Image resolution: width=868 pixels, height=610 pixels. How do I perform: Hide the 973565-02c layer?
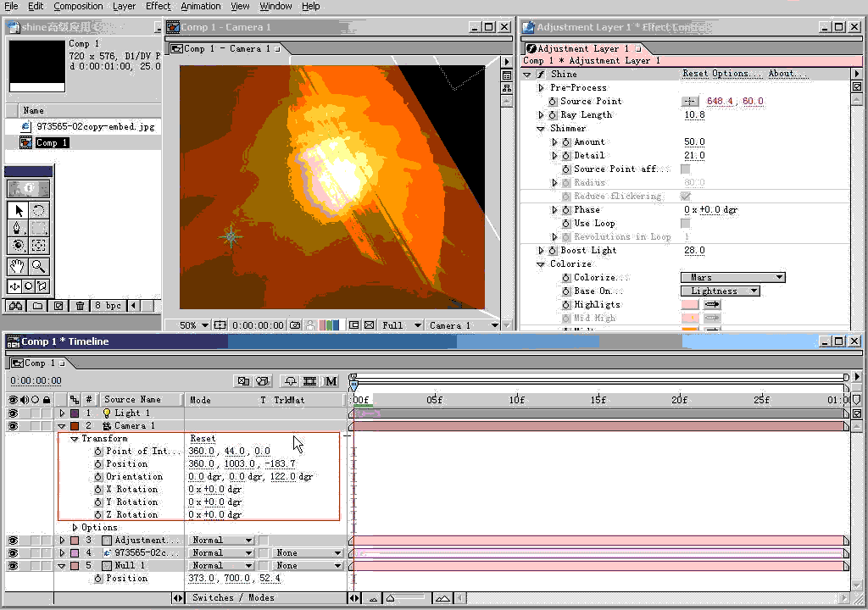(x=13, y=553)
